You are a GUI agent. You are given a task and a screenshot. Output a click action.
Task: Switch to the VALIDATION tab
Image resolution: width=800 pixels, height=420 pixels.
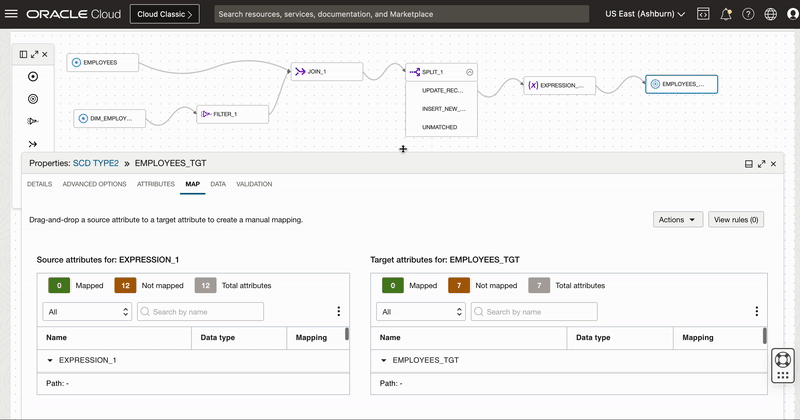(254, 184)
